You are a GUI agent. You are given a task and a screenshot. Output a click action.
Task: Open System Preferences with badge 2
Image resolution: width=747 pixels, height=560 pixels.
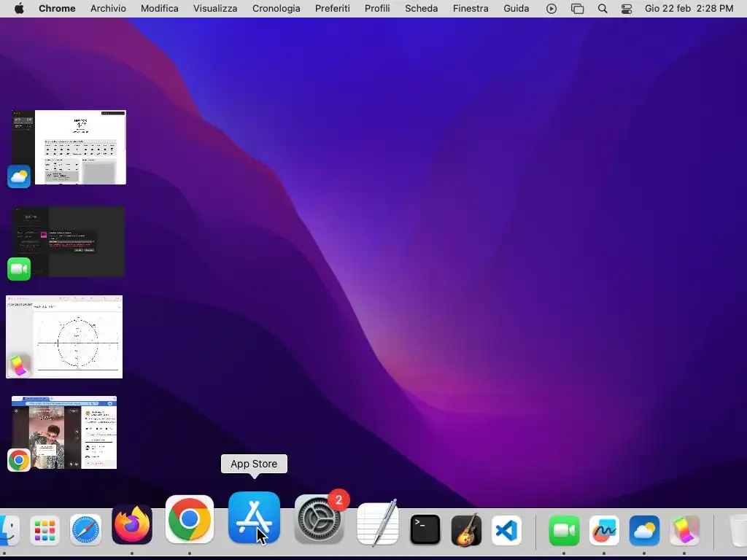coord(320,519)
